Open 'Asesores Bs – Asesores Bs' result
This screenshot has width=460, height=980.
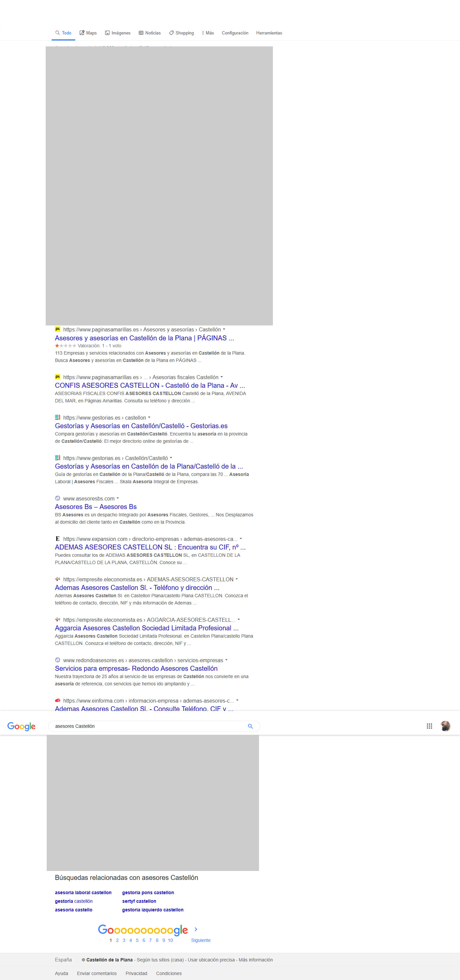(x=95, y=506)
